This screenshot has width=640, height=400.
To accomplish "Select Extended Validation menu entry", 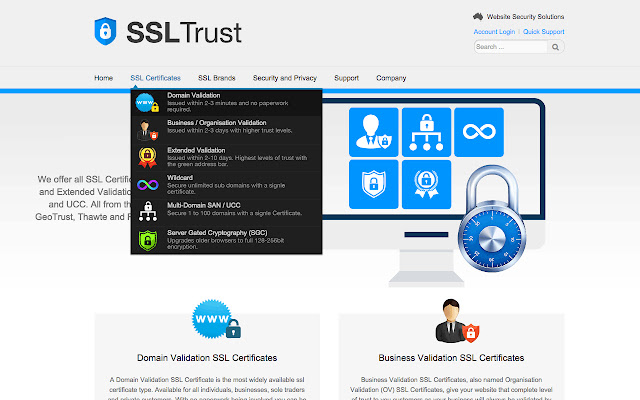I will click(x=227, y=158).
